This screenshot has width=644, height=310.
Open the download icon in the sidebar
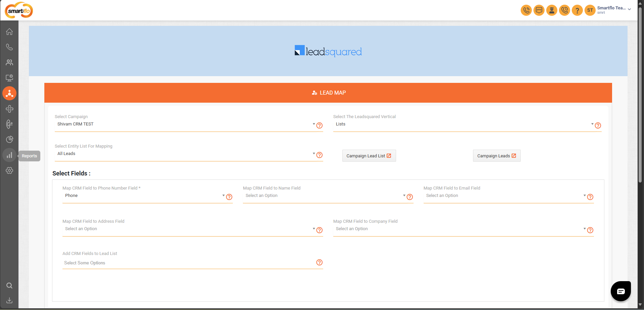pyautogui.click(x=9, y=300)
